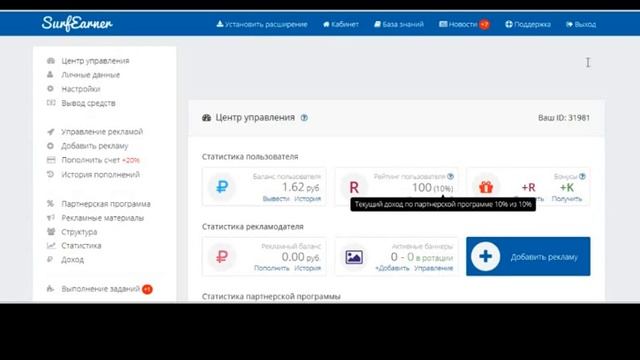Screen dimensions: 640x360
Task: Click the megaphone icon beside Рекламные материалы
Action: (51, 217)
